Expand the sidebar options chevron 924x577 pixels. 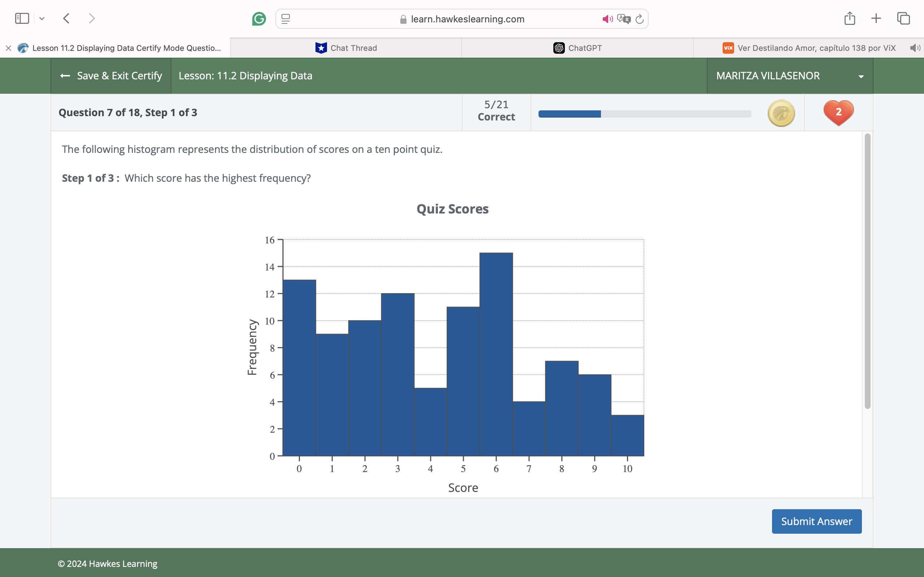coord(42,18)
